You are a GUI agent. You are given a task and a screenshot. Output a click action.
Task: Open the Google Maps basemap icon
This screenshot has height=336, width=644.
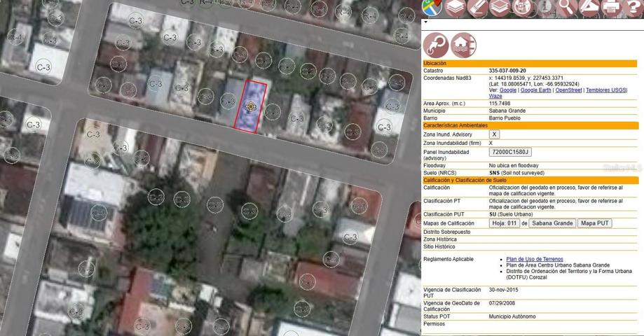point(432,7)
